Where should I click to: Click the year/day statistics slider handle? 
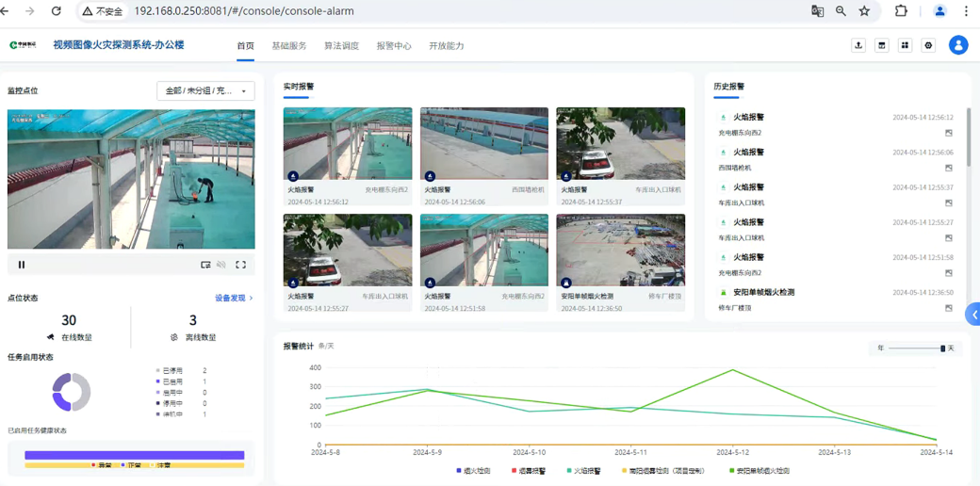tap(942, 348)
